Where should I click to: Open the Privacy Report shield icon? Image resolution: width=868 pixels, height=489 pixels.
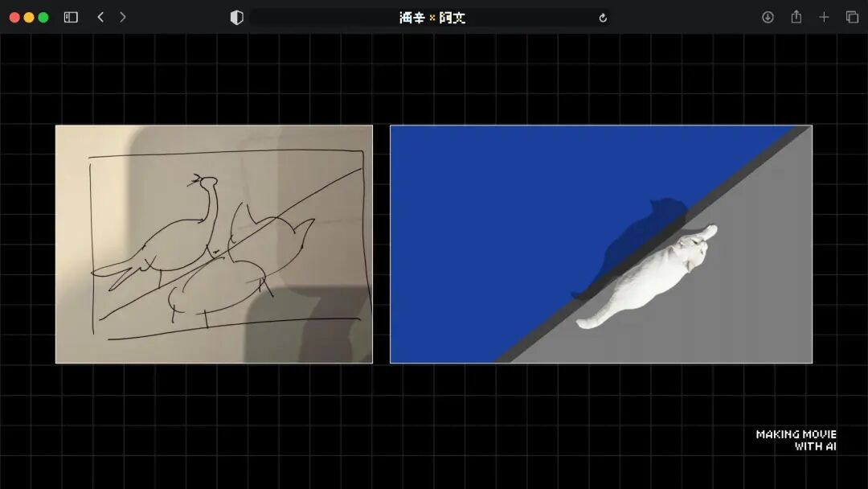(236, 16)
